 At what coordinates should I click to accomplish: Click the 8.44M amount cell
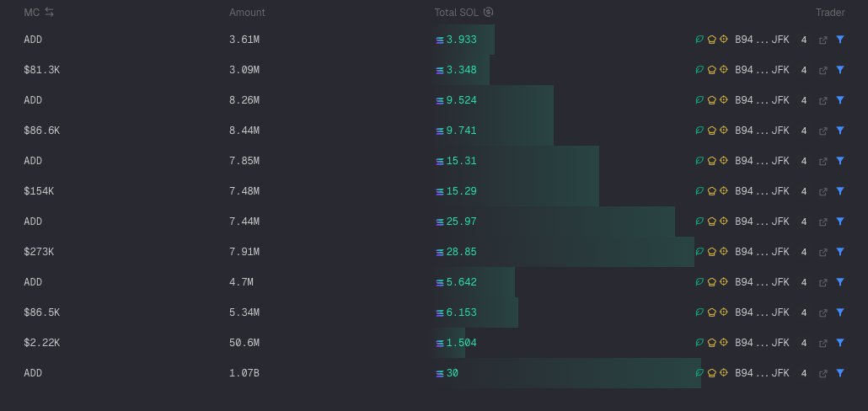pos(244,131)
